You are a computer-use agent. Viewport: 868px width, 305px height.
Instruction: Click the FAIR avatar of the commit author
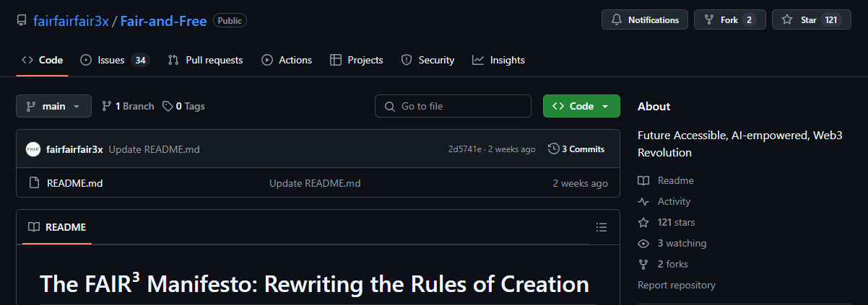33,149
